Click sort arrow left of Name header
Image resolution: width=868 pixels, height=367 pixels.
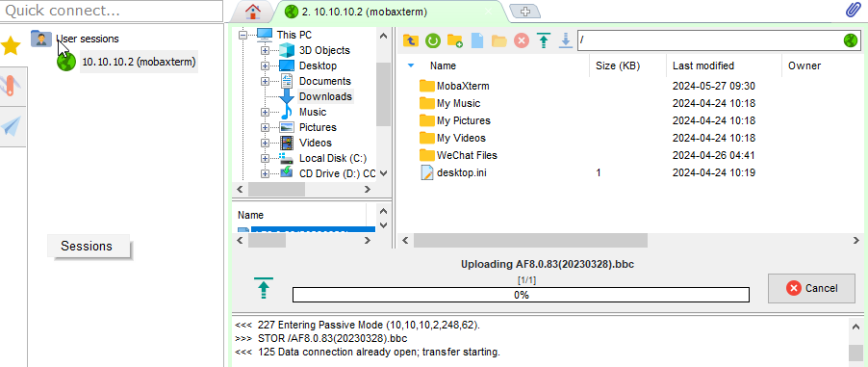coord(411,66)
